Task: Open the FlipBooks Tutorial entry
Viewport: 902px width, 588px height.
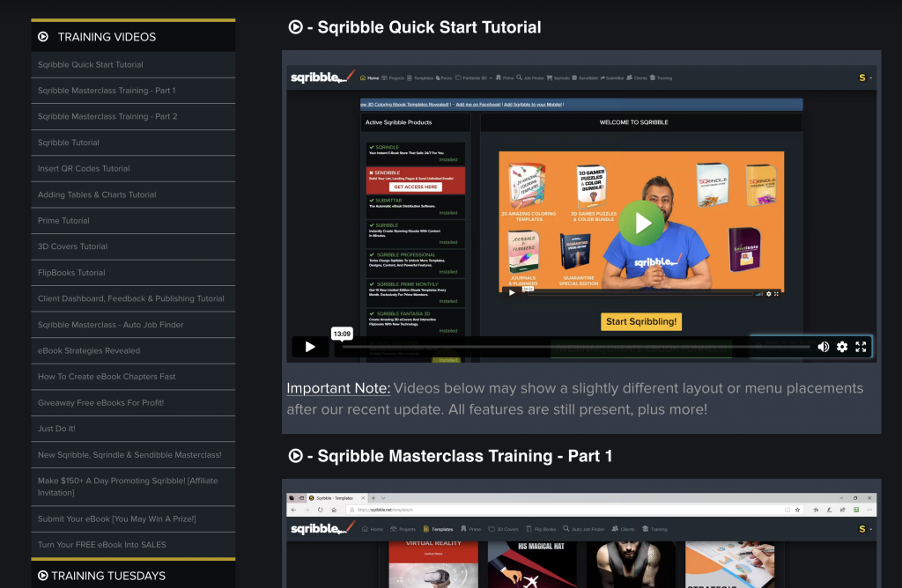Action: tap(133, 273)
